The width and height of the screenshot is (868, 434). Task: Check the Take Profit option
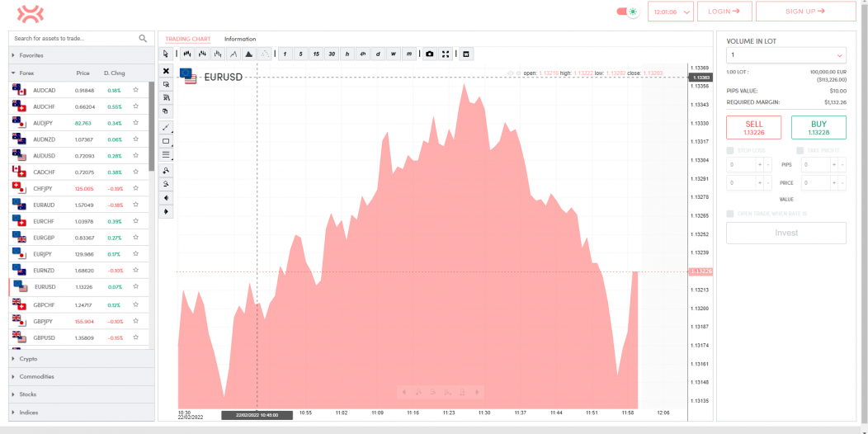click(x=800, y=150)
